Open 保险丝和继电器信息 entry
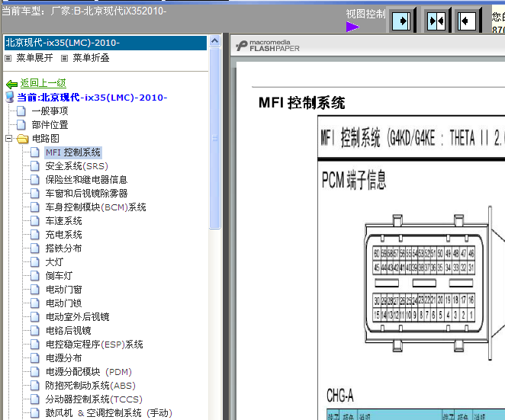The height and width of the screenshot is (420, 505). (x=86, y=180)
